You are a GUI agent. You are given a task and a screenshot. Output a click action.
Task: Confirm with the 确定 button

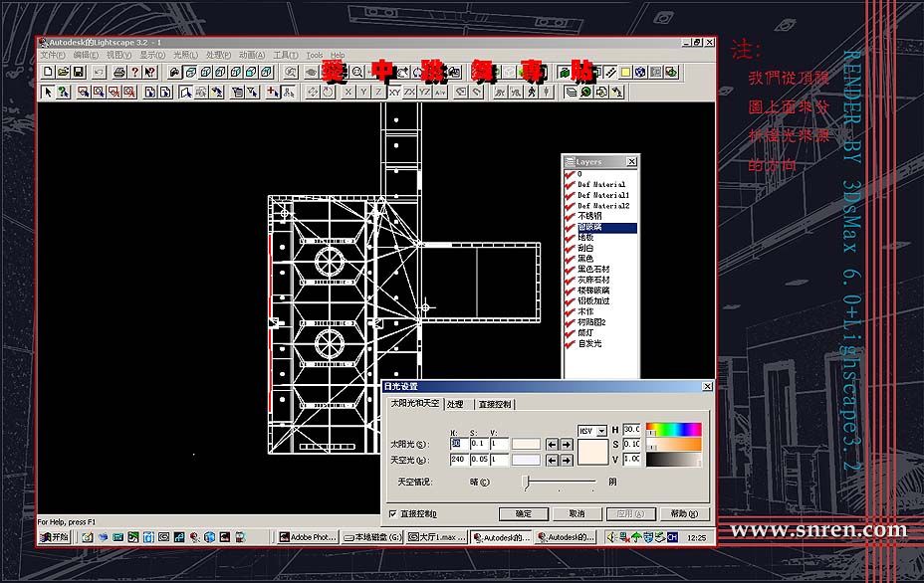[524, 514]
